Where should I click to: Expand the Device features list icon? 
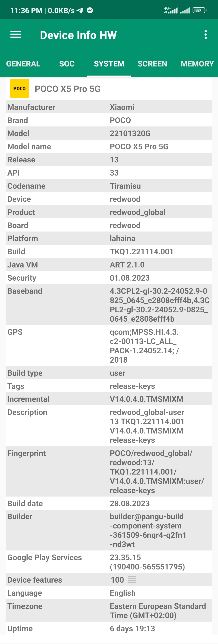click(x=132, y=580)
